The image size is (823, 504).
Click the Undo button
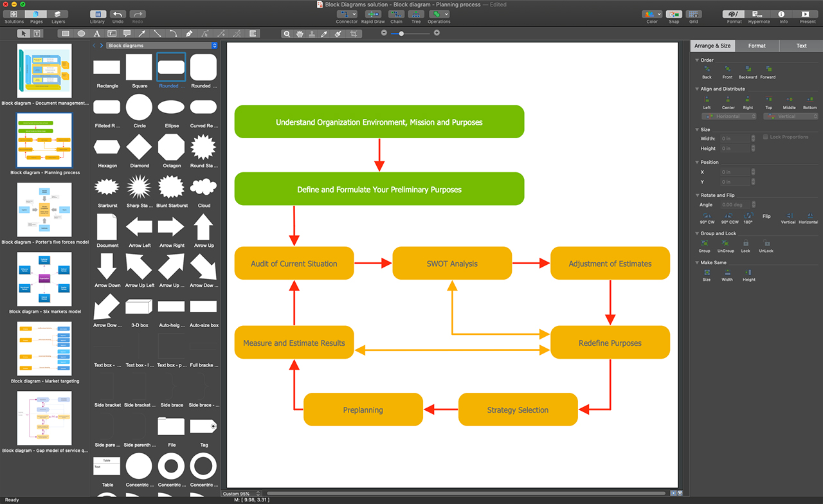(118, 14)
